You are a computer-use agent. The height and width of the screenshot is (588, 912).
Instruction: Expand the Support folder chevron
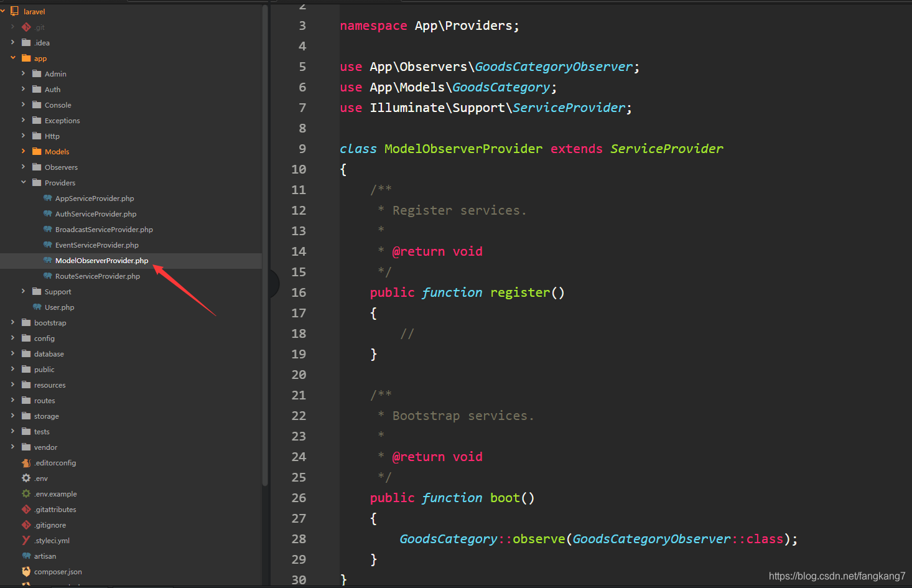point(23,291)
